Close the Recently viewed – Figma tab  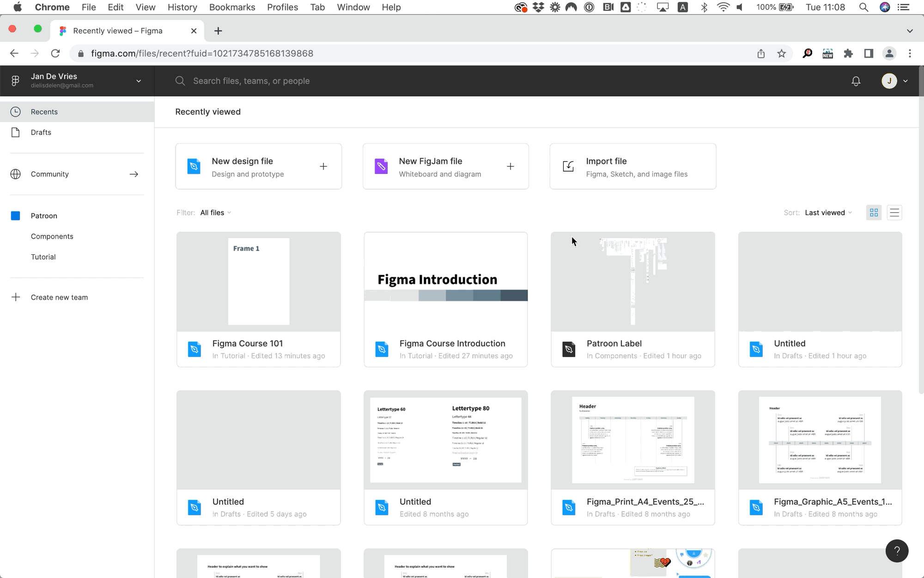pos(194,31)
